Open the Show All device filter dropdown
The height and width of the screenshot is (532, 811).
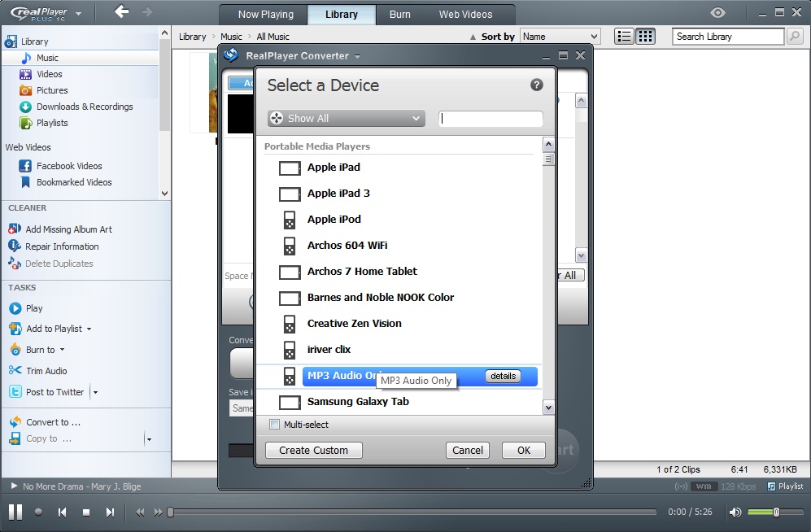[x=346, y=119]
